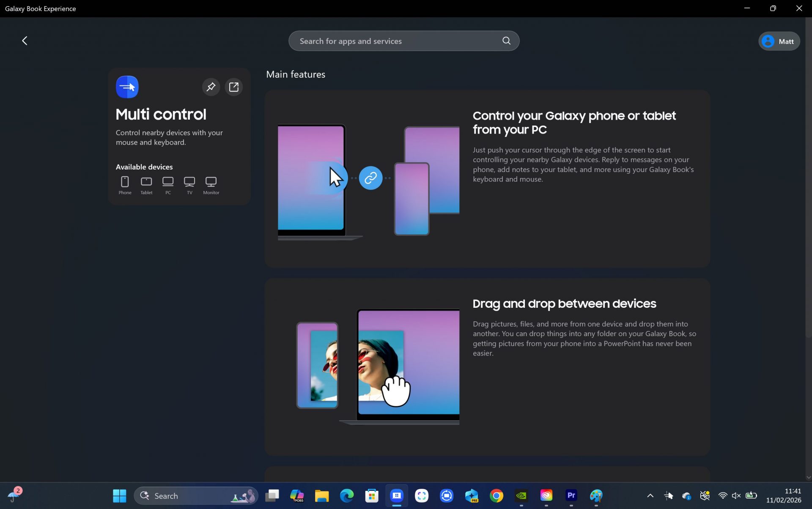Open Matt's account profile
Viewport: 812px width, 509px height.
(x=779, y=41)
